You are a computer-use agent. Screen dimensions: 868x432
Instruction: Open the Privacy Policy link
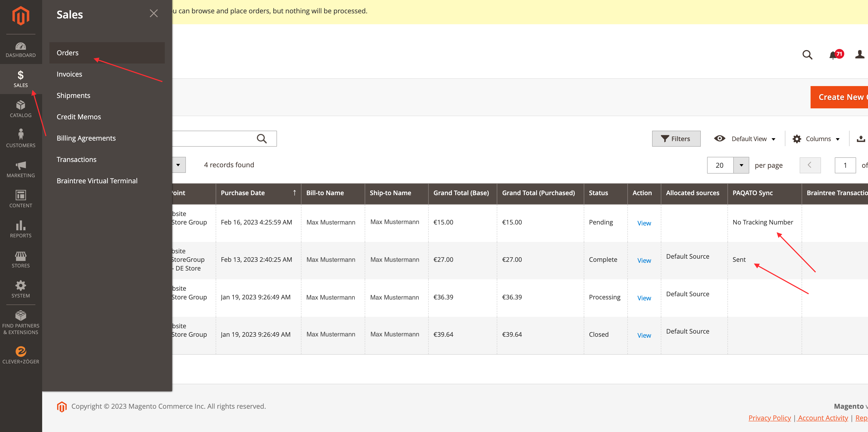[x=769, y=418]
